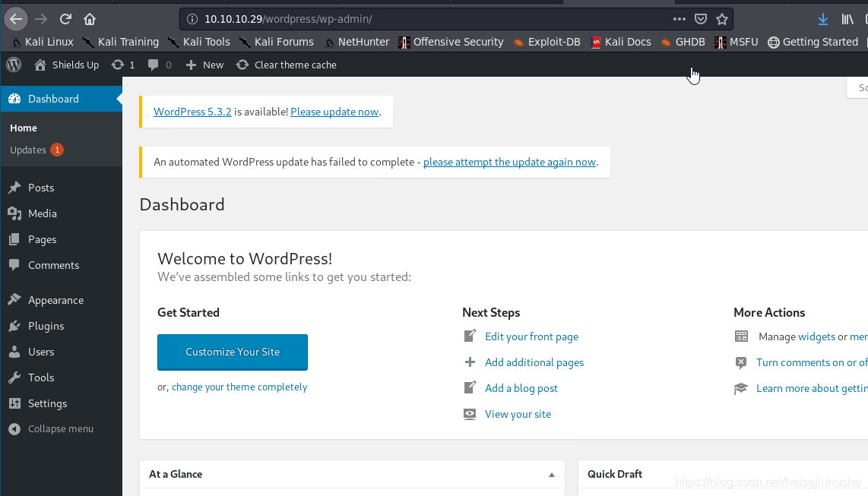Click Learn more about getting started link
The height and width of the screenshot is (496, 868).
(812, 388)
